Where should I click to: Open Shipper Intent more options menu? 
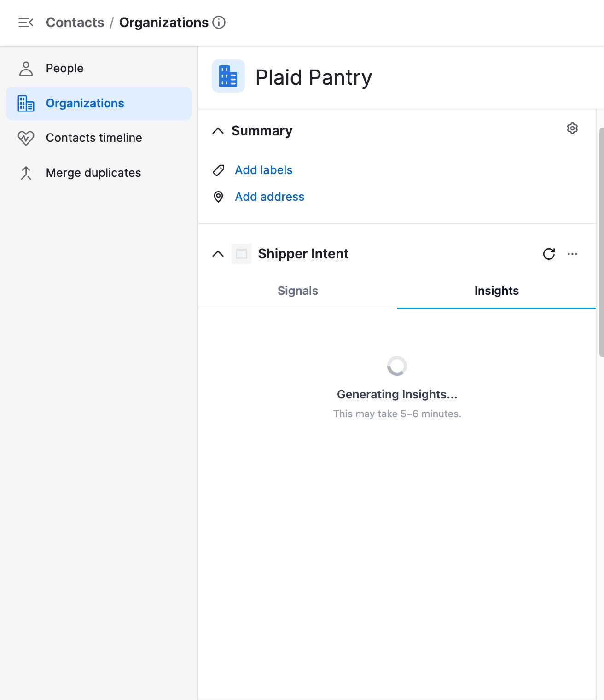572,254
